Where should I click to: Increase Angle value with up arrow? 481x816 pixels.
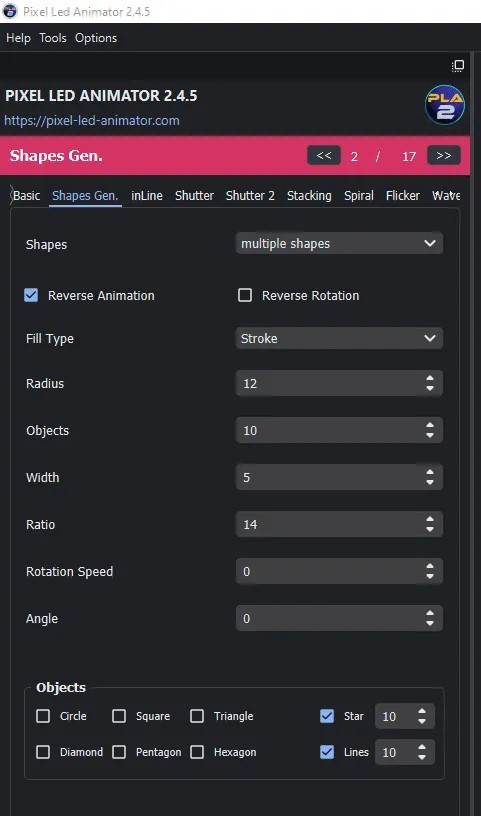pos(429,613)
